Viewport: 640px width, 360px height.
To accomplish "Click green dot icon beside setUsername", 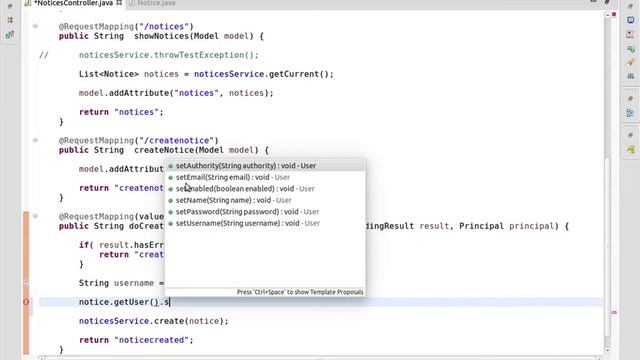I will [171, 224].
